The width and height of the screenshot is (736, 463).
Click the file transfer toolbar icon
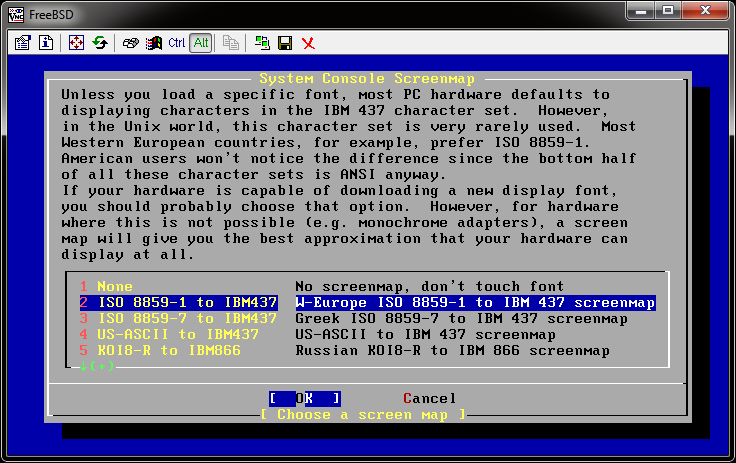click(231, 43)
